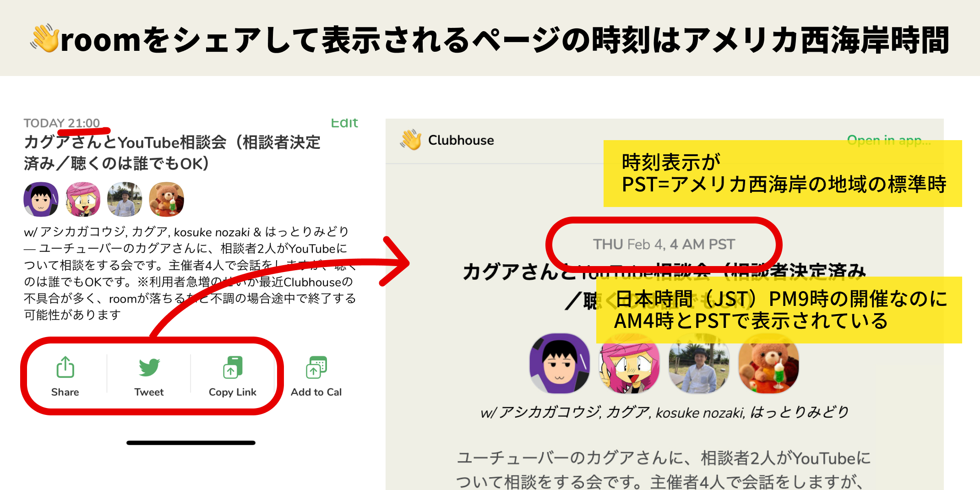
Task: Open the purple-hooded avatar in left event card
Action: pos(41,199)
